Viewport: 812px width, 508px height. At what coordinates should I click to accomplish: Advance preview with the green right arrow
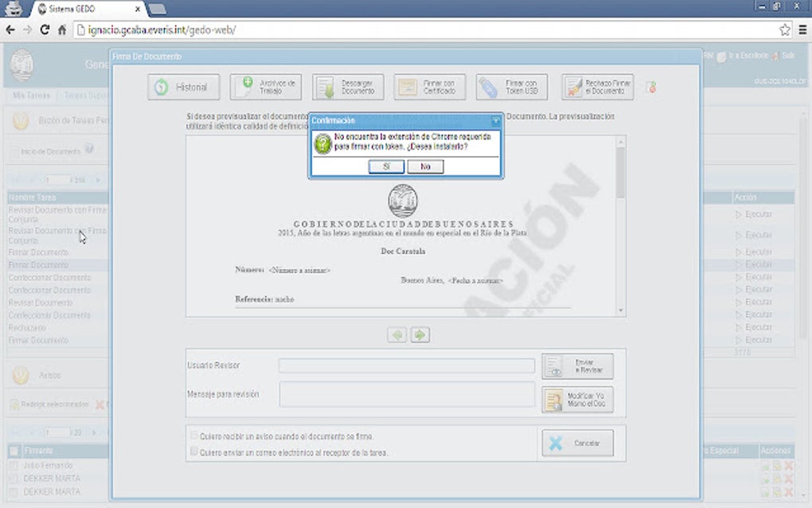click(420, 334)
